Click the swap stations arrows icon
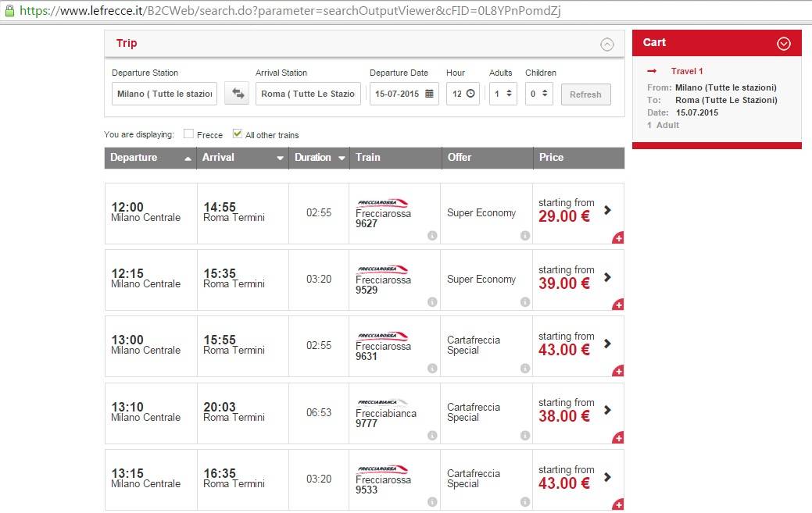812x513 pixels. coord(236,94)
